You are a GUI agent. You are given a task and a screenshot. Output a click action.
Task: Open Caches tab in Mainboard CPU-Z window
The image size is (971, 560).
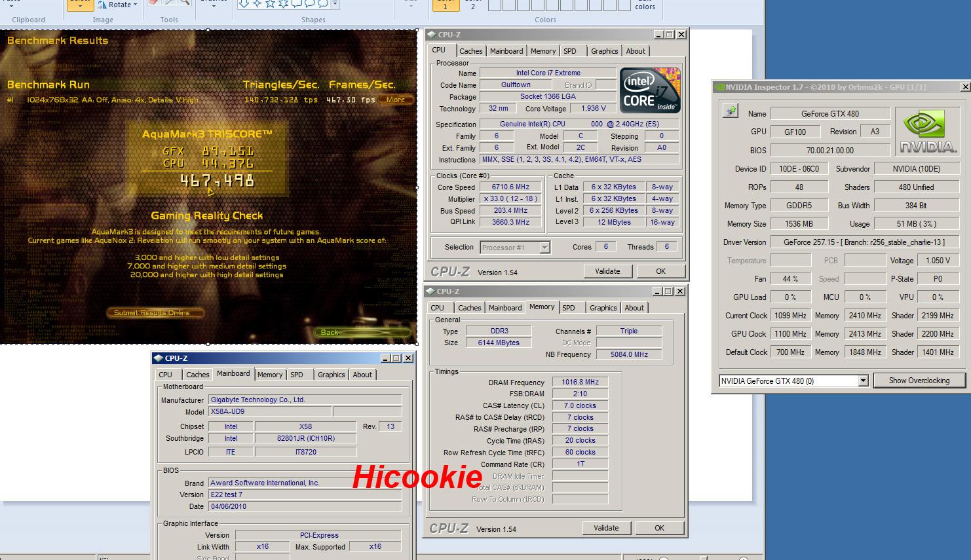(x=198, y=375)
